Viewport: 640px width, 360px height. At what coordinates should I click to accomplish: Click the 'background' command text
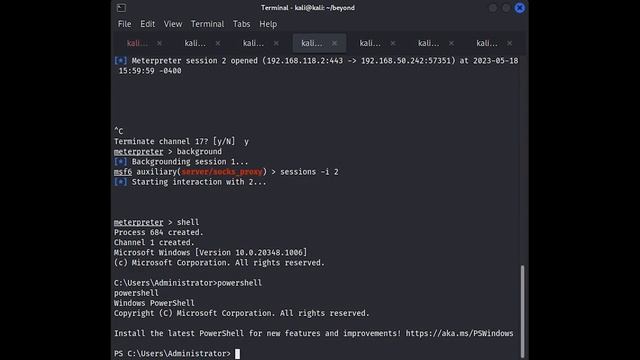(x=199, y=152)
